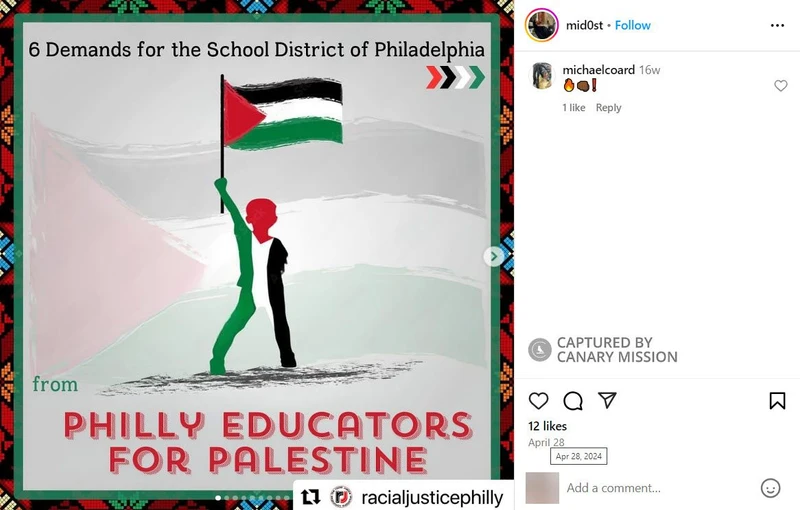800x510 pixels.
Task: Open the three-dot more options menu
Action: pyautogui.click(x=777, y=26)
